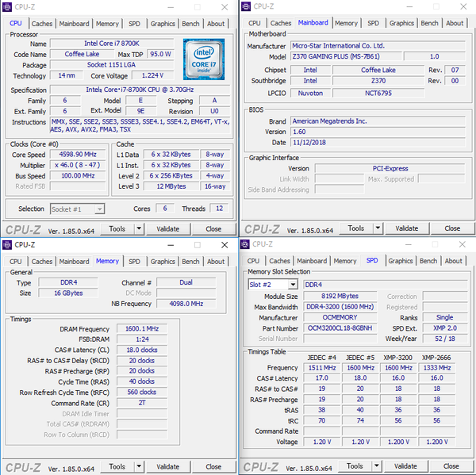Click the BIOS Brand American Megatrends Inc. field

(378, 121)
